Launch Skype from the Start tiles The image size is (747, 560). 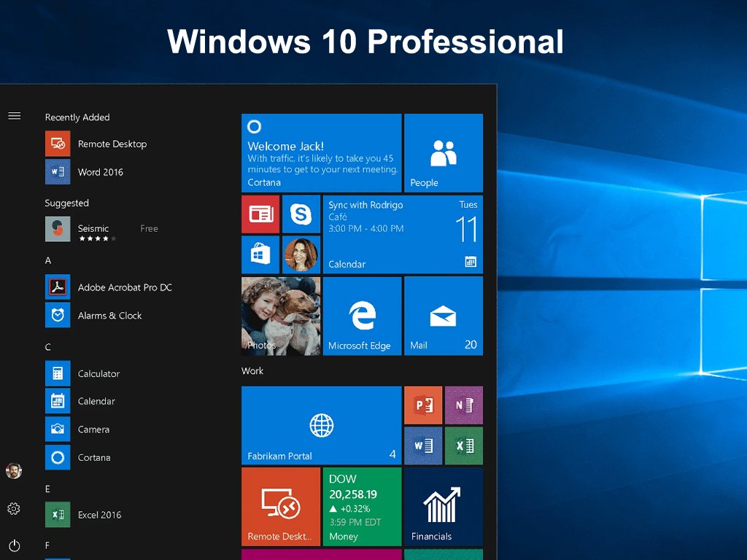(301, 214)
